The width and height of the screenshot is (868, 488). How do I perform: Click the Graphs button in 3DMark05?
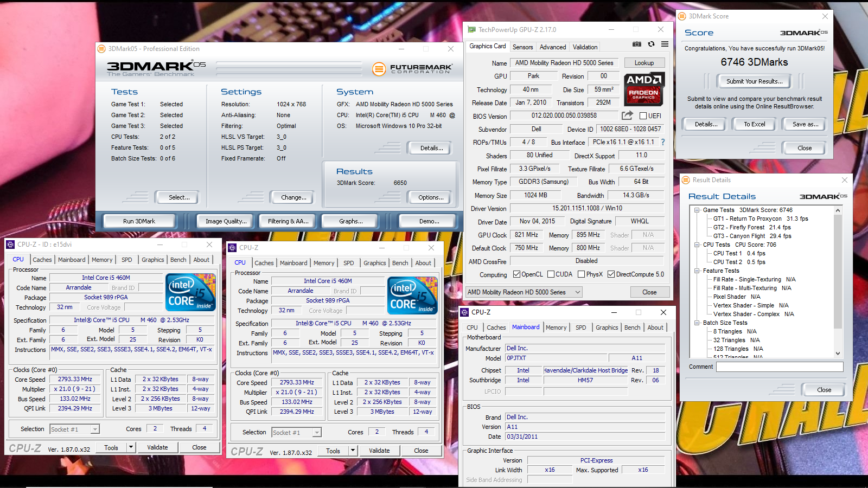point(351,221)
